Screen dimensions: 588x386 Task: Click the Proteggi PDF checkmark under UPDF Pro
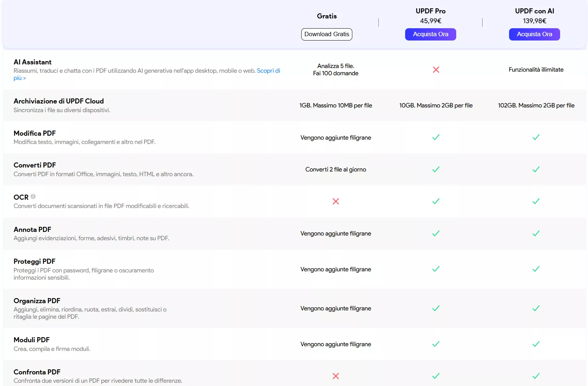coord(436,269)
